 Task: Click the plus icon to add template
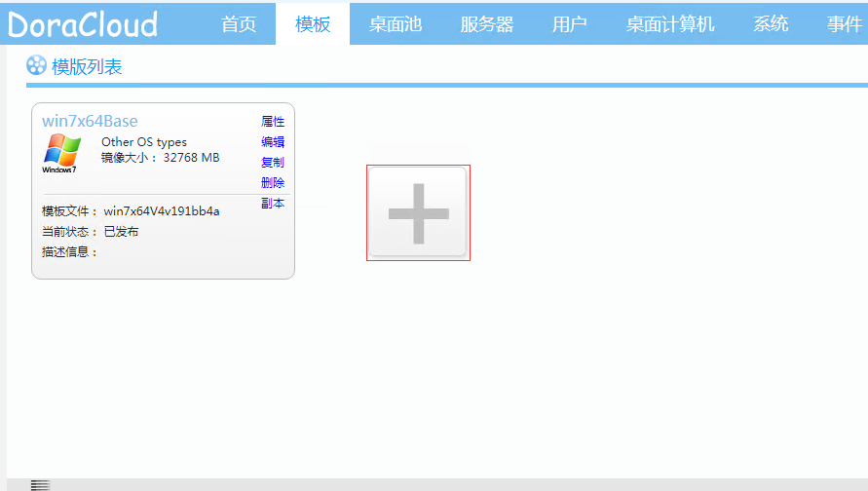(418, 212)
